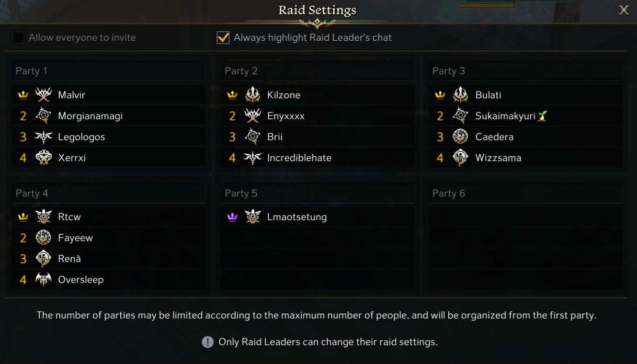Select player Legologos in Party 1
The width and height of the screenshot is (637, 364).
point(82,137)
